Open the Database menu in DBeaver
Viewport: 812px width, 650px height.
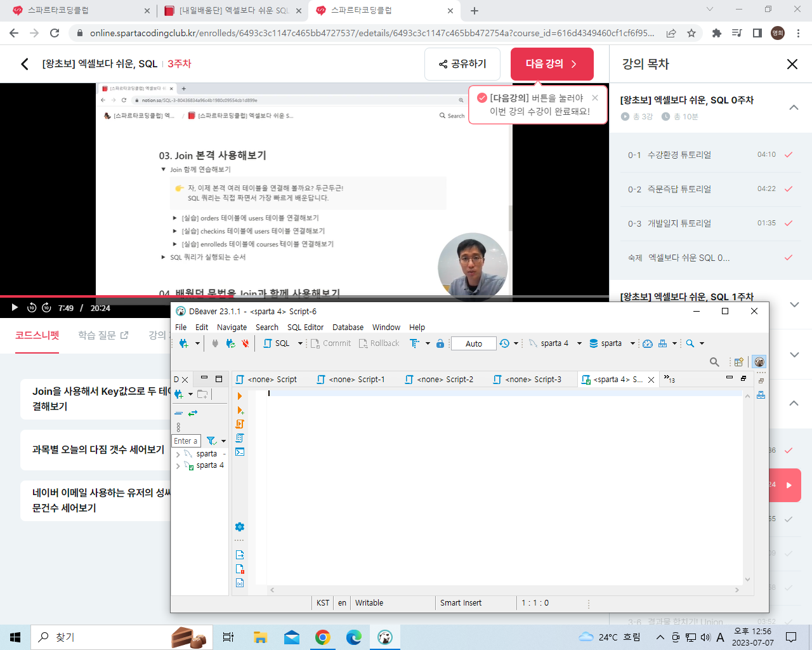click(x=348, y=327)
